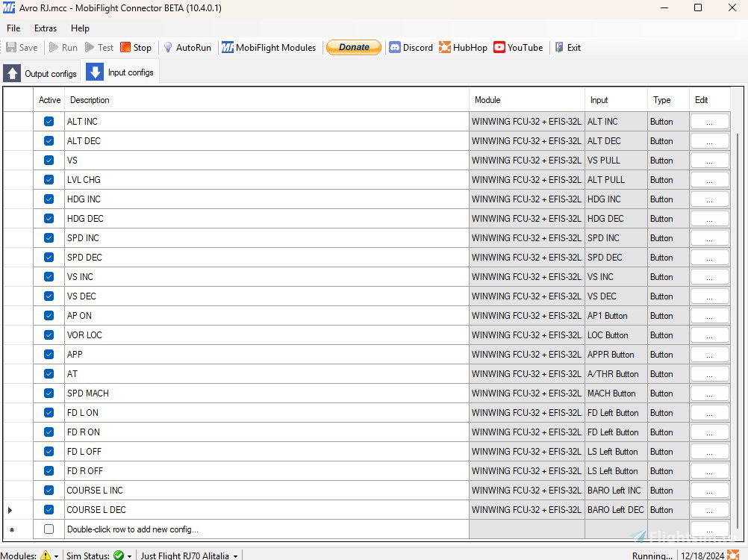Click the AutoRun lightbulb icon
This screenshot has width=748, height=560.
click(169, 48)
